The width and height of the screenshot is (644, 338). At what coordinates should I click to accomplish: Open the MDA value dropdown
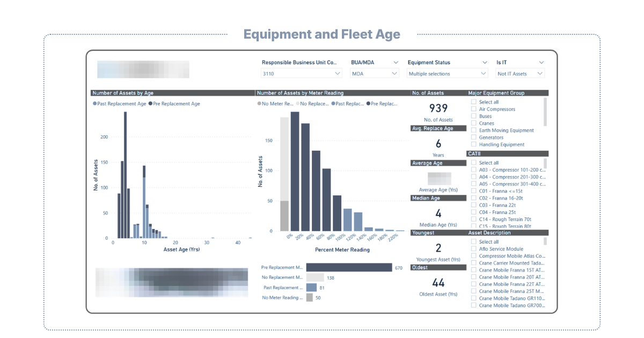coord(375,74)
